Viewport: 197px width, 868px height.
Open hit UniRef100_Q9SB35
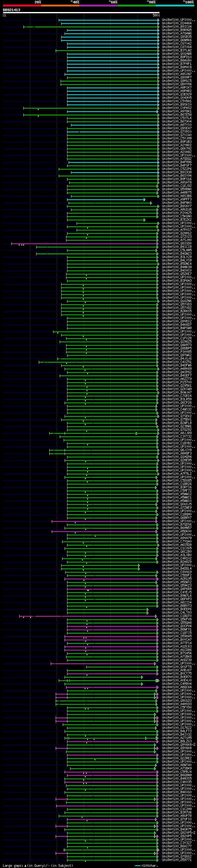[177, 37]
